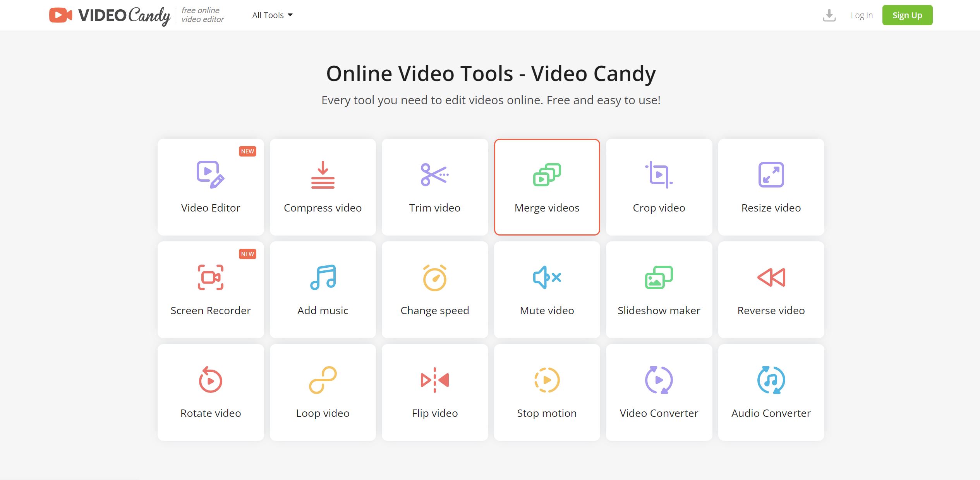Viewport: 980px width, 480px height.
Task: Select the Reverse video rewind icon
Action: [771, 277]
